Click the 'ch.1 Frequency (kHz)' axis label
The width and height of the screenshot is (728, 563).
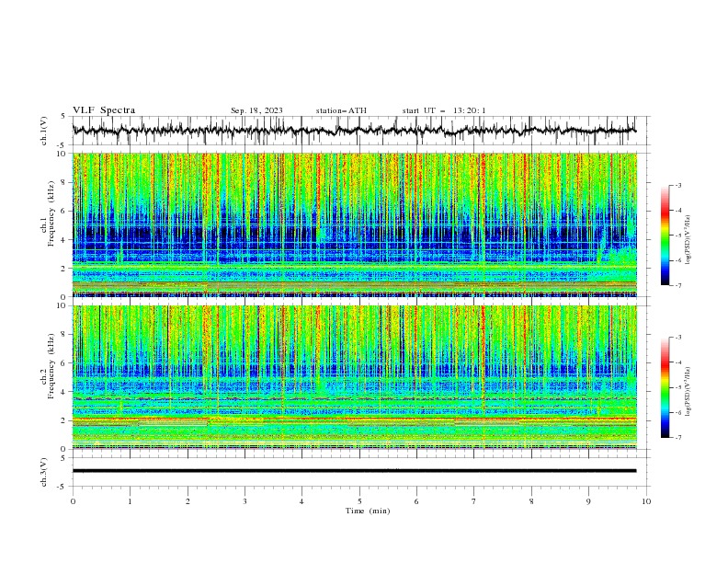pos(48,212)
